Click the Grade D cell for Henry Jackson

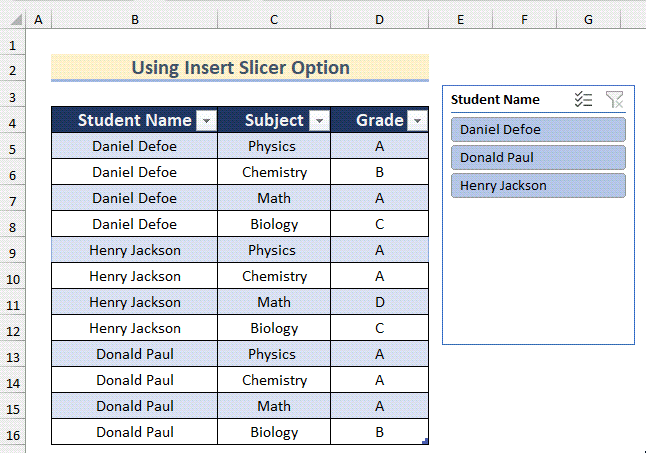(379, 302)
